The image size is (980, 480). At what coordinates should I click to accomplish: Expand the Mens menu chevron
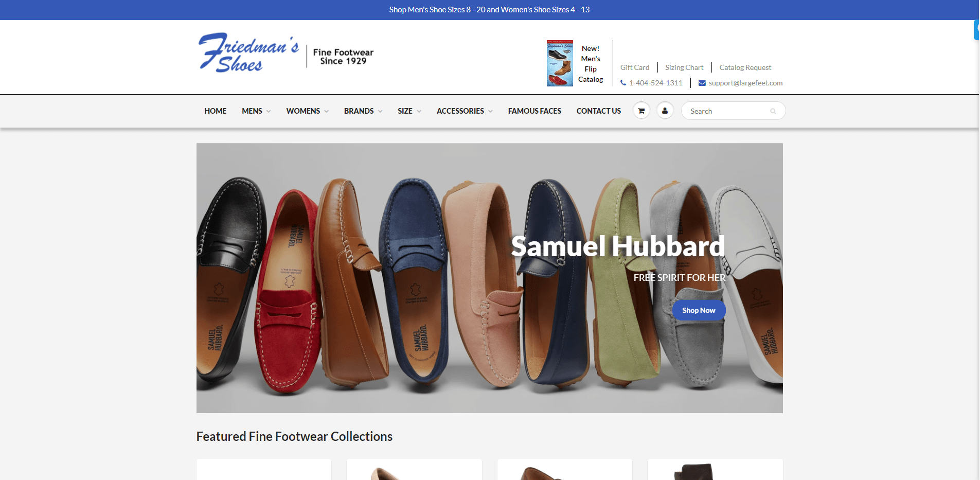(269, 111)
